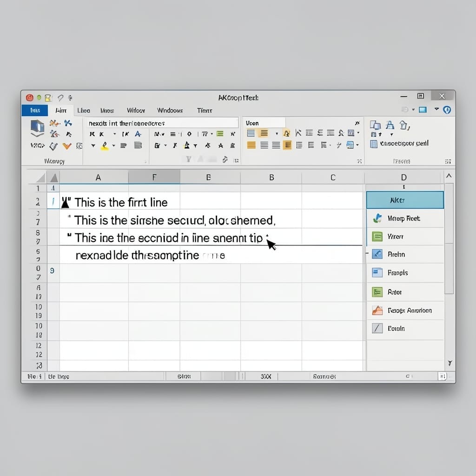476x476 pixels.
Task: Click the cell-style button with sheet icon in right group
Action: 399,144
